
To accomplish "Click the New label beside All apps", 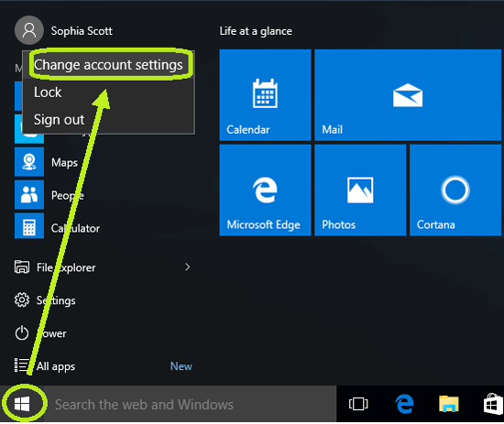I will pyautogui.click(x=181, y=366).
